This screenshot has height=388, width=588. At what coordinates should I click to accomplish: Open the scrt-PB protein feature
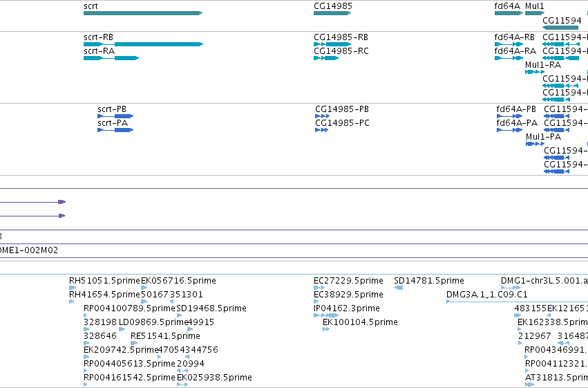pos(115,116)
